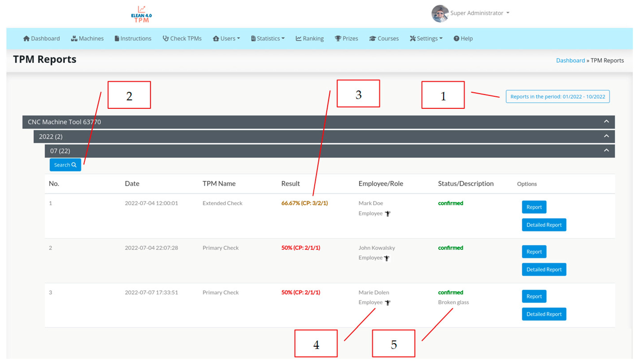This screenshot has height=364, width=638.
Task: Open Ranking chart icon item
Action: click(x=298, y=38)
